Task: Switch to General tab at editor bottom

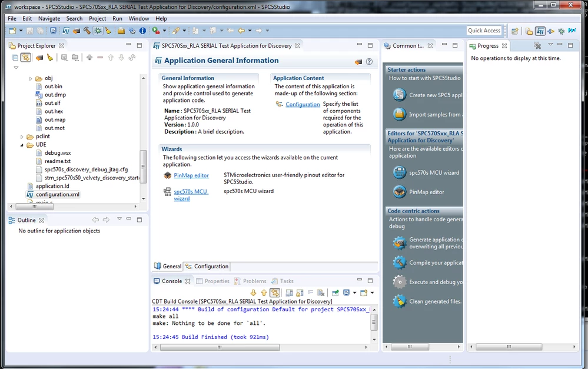Action: (x=168, y=266)
